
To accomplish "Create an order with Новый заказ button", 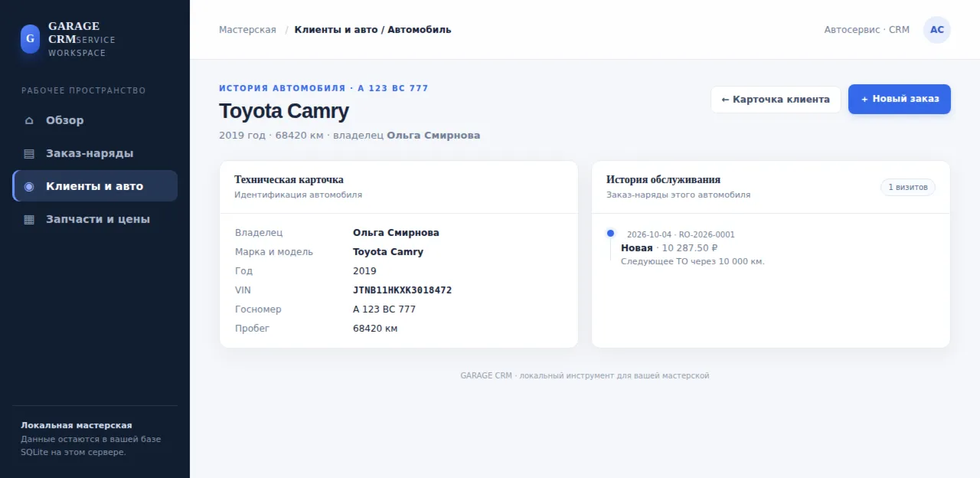I will [x=900, y=99].
